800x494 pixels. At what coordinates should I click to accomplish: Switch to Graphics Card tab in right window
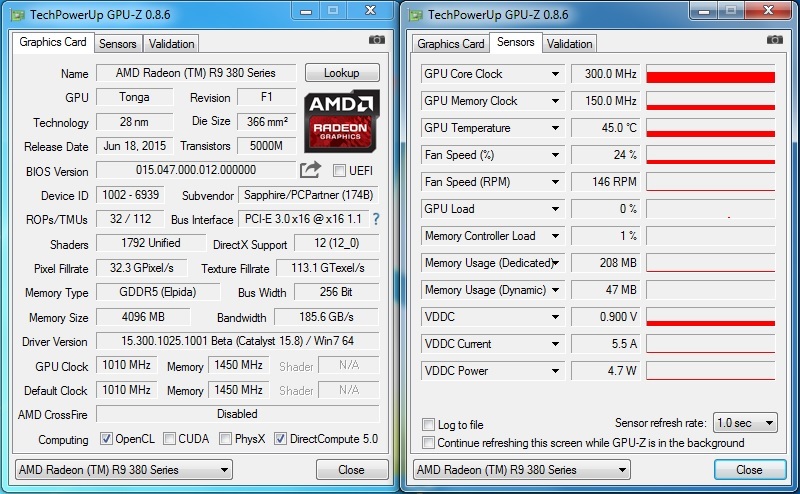(451, 44)
